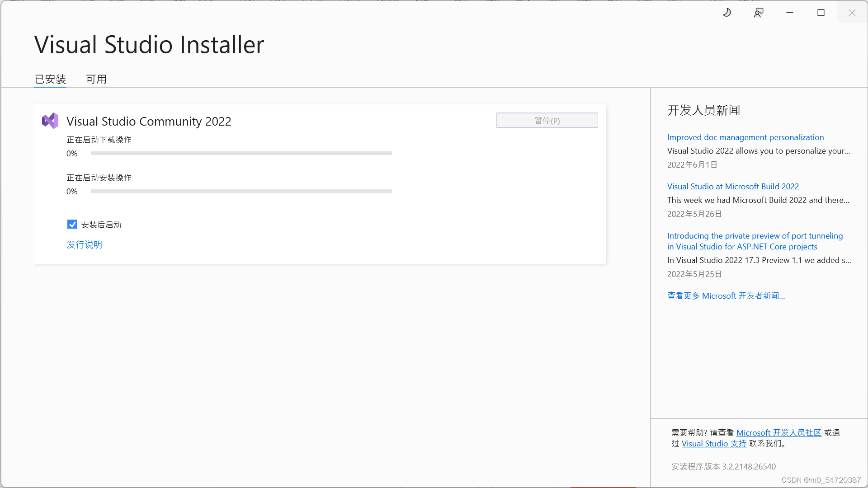Open the 发行说明 release notes link

pyautogui.click(x=84, y=244)
